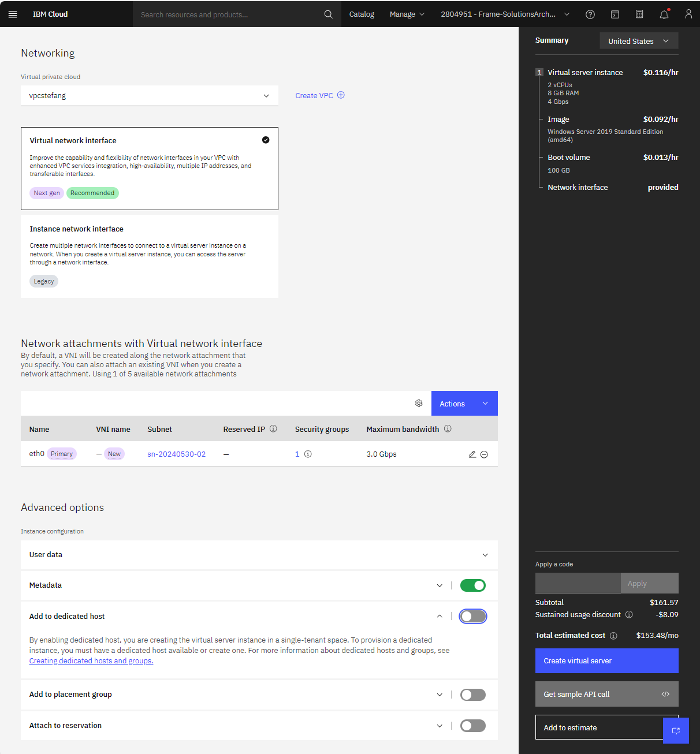Enable Add to dedicated host
Screen dimensions: 700x754
(x=472, y=616)
